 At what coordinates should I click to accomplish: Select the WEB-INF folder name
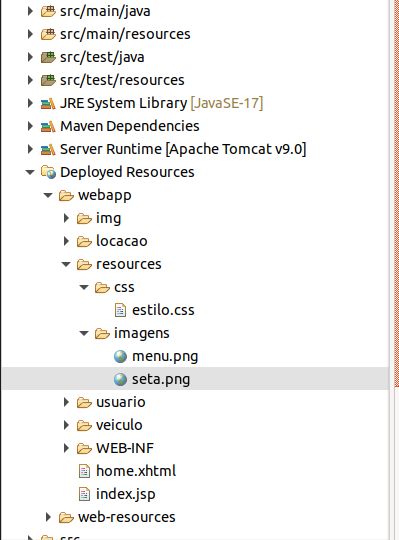tap(125, 448)
